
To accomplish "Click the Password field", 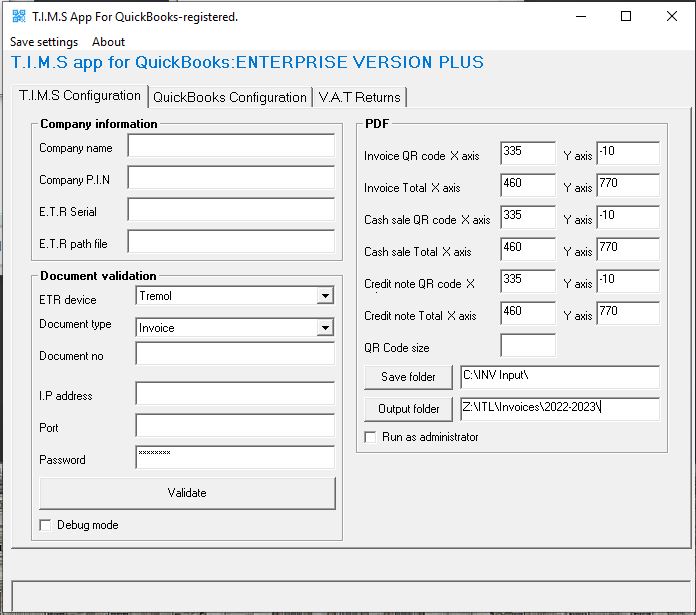I will pos(235,458).
